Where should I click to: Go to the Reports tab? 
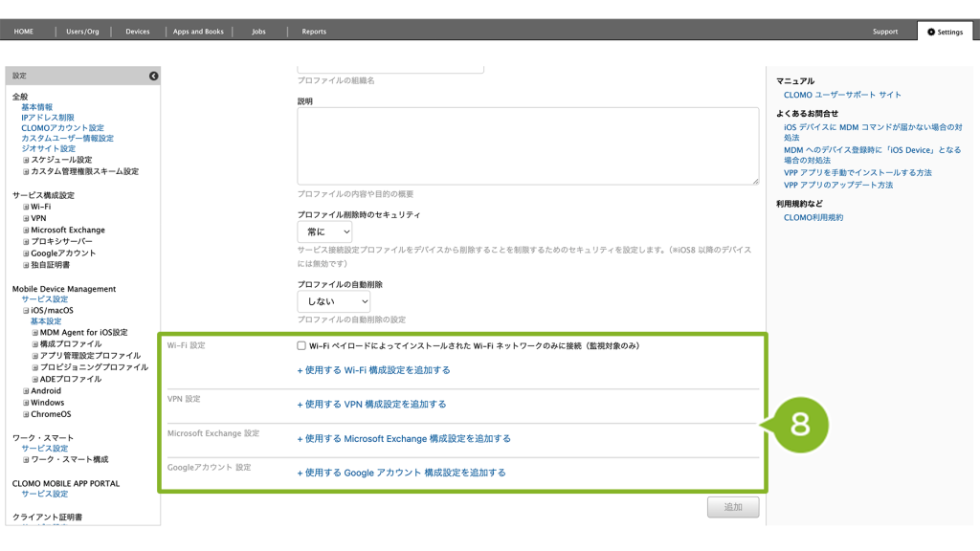click(x=314, y=32)
